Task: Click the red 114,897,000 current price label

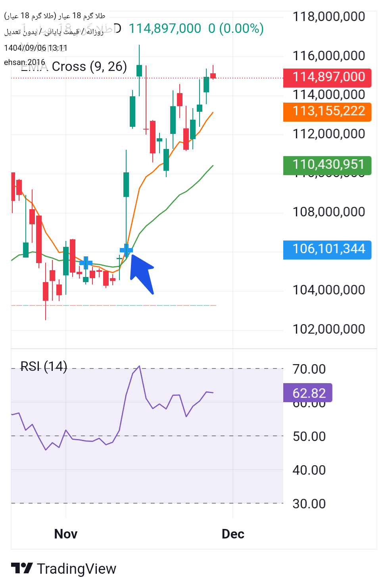Action: (327, 77)
